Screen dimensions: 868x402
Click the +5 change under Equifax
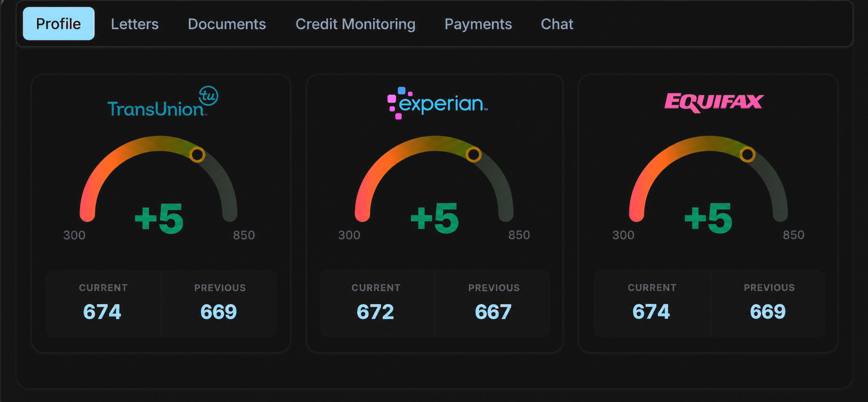pyautogui.click(x=708, y=218)
